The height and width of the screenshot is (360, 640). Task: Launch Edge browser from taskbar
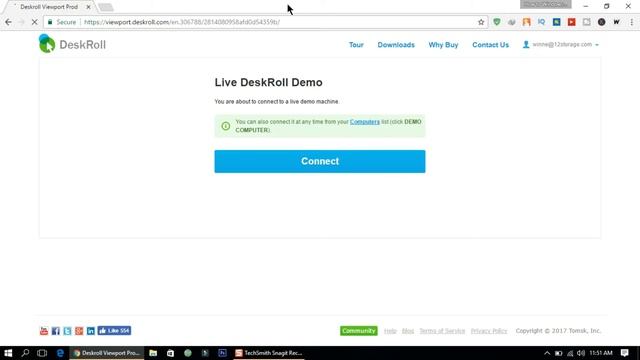pos(60,353)
